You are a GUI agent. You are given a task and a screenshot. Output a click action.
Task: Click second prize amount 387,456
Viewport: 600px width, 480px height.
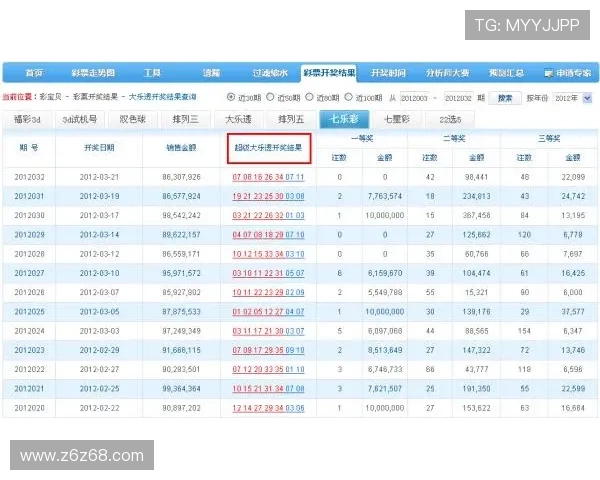coord(476,216)
